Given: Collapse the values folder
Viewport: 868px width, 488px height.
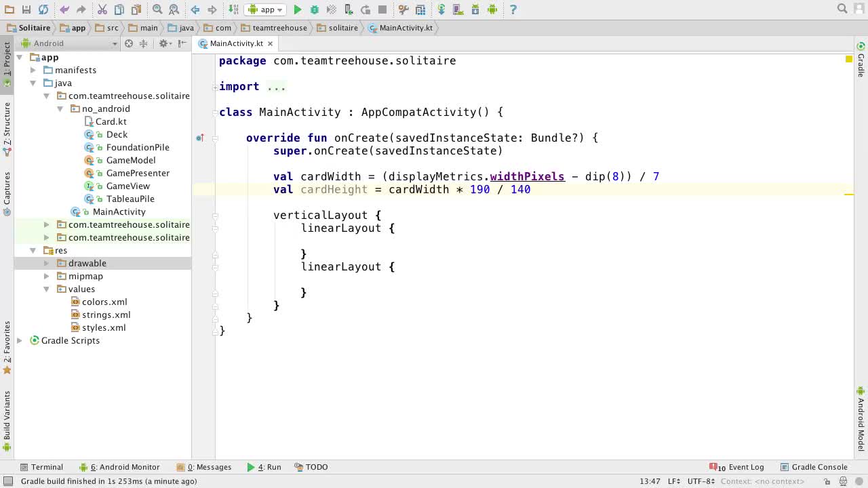Looking at the screenshot, I should click(46, 289).
